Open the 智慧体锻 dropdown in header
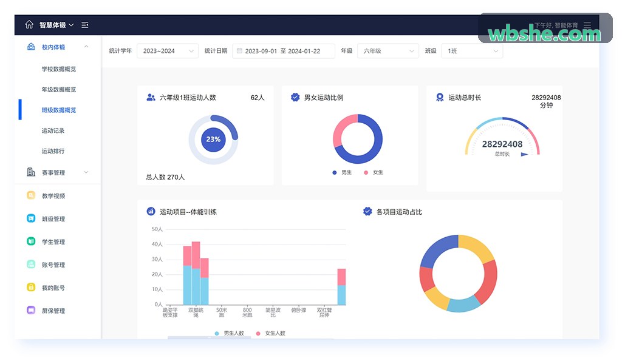 tap(56, 25)
